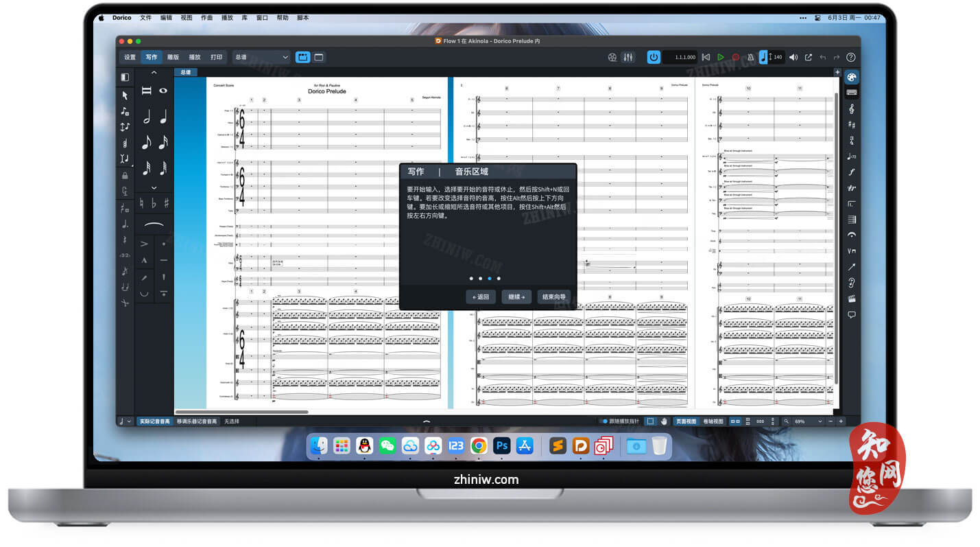
Task: Click 返回 back button in dialog
Action: (481, 296)
